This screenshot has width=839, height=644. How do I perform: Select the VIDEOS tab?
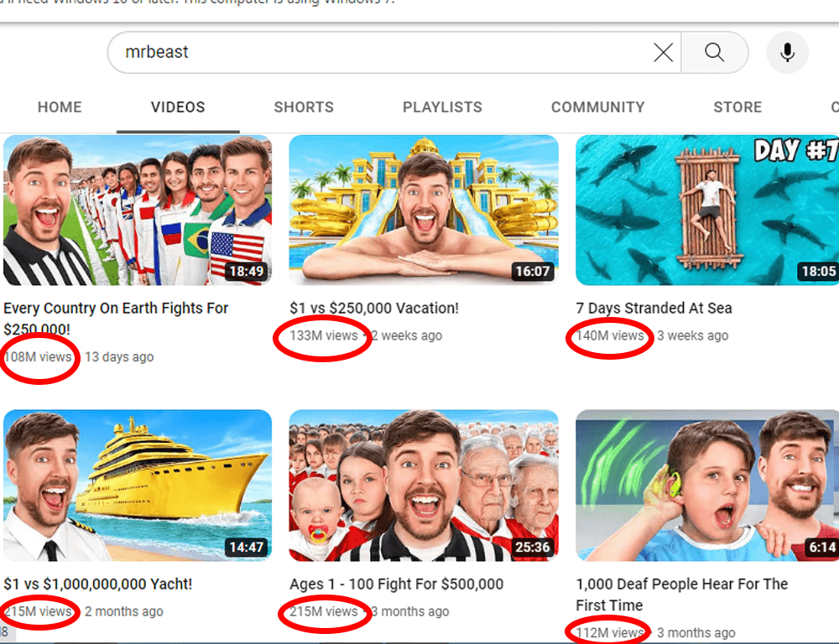point(178,107)
